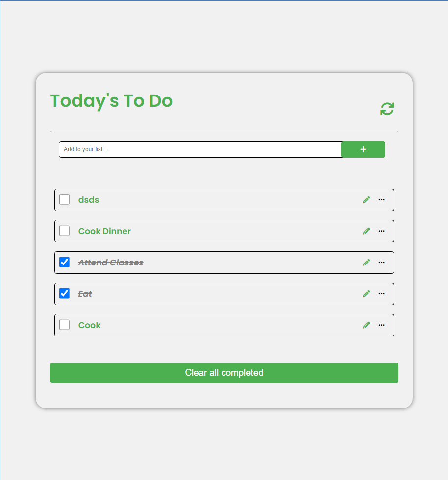Open the pencil editor for Attend Classes
This screenshot has width=448, height=480.
tap(366, 262)
